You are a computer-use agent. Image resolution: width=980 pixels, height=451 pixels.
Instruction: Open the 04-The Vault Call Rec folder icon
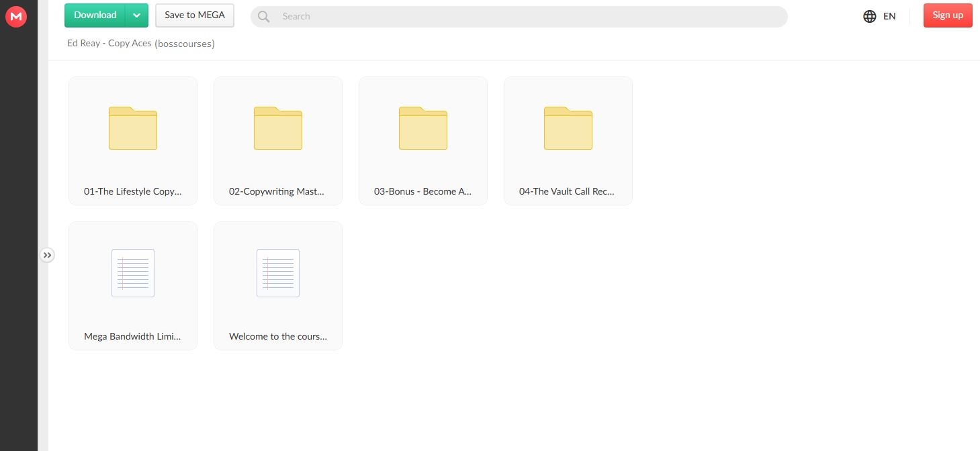(568, 128)
